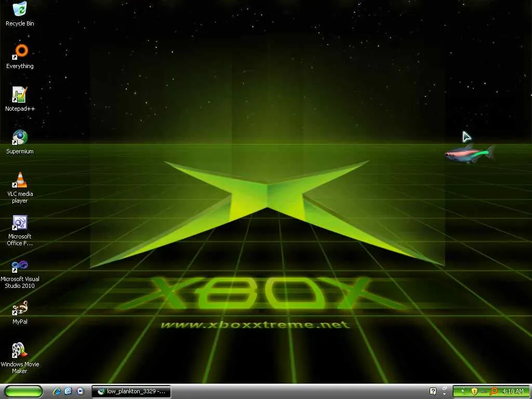The height and width of the screenshot is (399, 532).
Task: Click the yellow security shield tray icon
Action: 474,392
